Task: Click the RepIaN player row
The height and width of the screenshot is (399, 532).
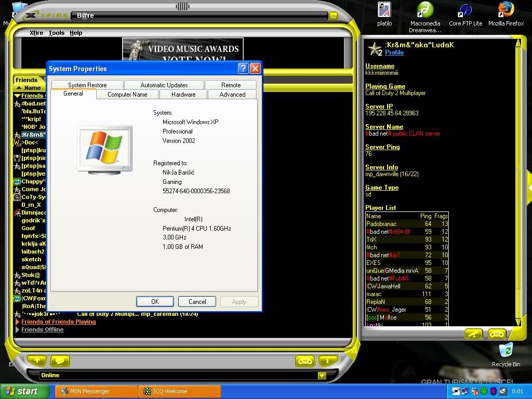Action: 407,302
